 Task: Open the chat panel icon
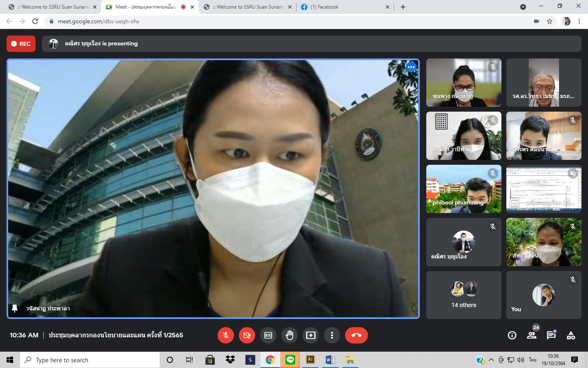pyautogui.click(x=551, y=335)
